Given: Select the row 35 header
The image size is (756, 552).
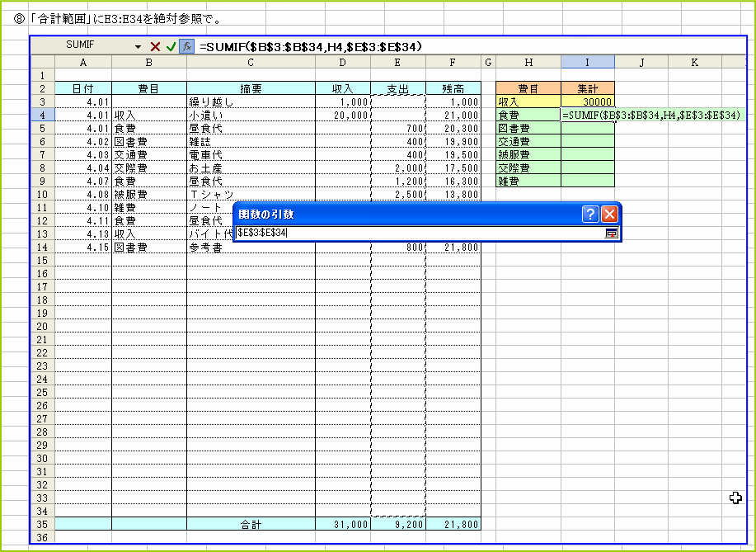Looking at the screenshot, I should click(42, 524).
